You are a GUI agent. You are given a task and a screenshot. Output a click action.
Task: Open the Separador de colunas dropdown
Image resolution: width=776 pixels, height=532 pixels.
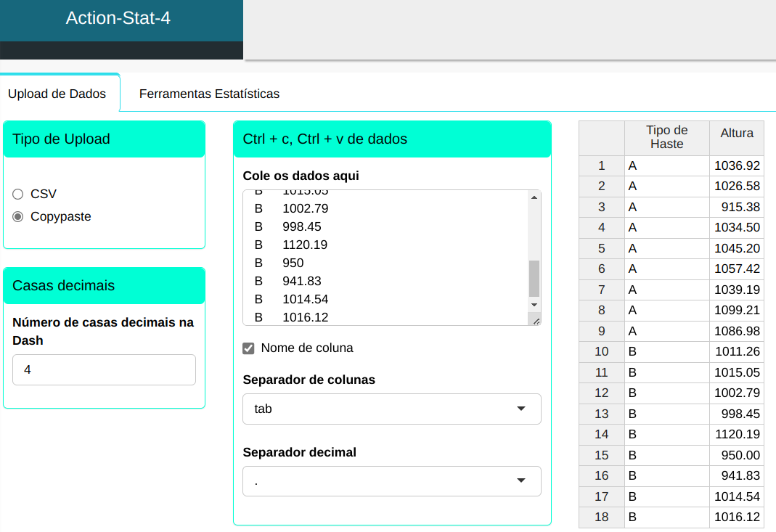coord(391,409)
